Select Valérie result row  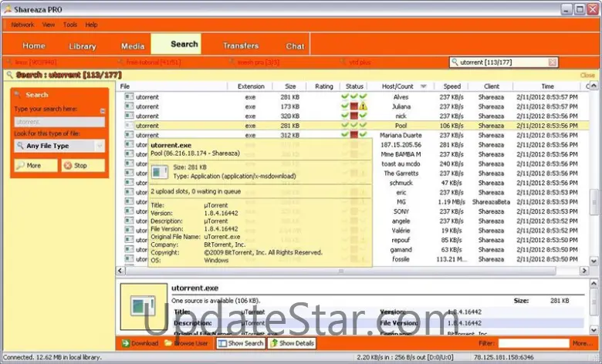click(x=401, y=231)
